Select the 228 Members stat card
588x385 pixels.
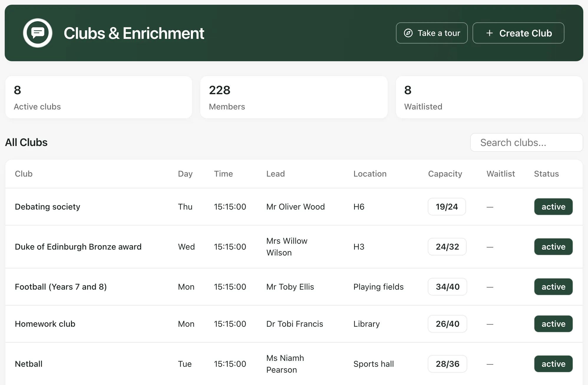click(x=294, y=97)
